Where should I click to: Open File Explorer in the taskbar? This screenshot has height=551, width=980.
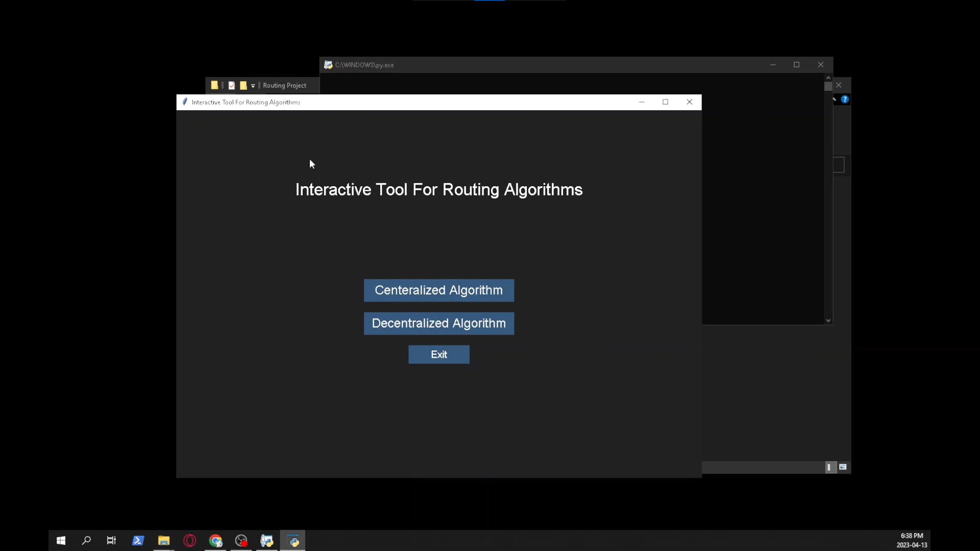(x=164, y=540)
